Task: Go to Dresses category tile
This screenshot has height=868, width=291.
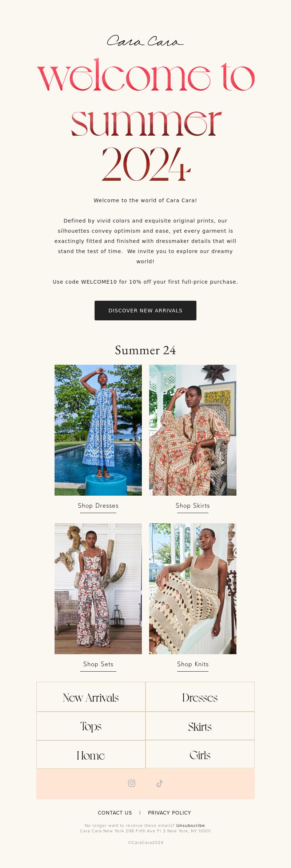Action: [x=200, y=697]
